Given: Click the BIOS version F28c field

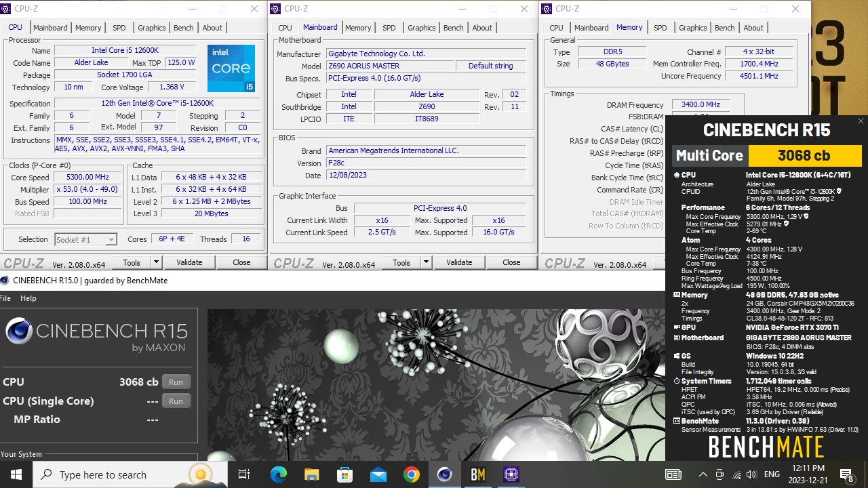Looking at the screenshot, I should (x=426, y=163).
